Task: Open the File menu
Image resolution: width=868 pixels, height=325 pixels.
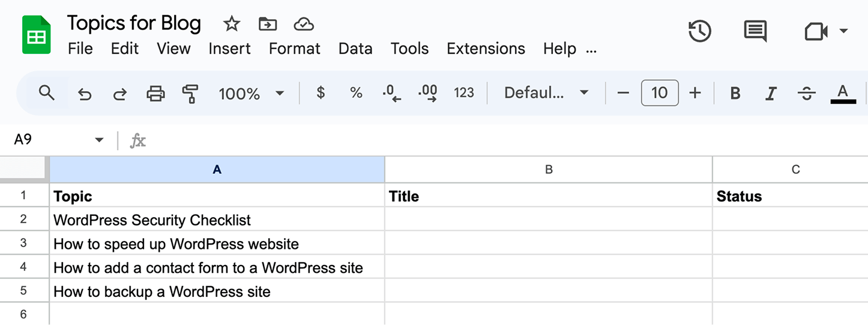Action: (80, 49)
